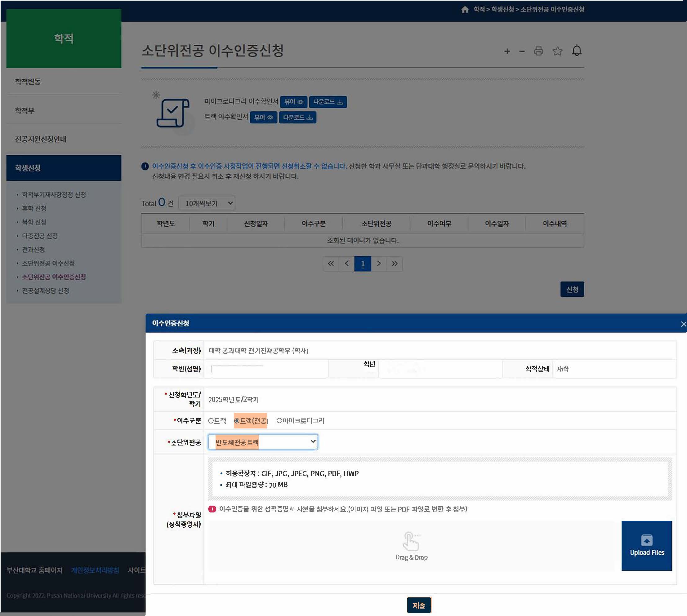This screenshot has height=616, width=687.
Task: Click the home icon in breadcrumb
Action: coord(465,10)
